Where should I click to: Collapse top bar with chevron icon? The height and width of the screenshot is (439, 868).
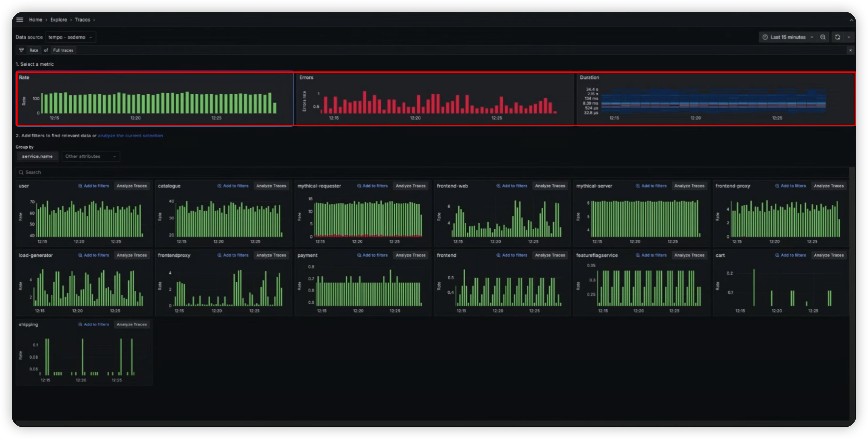pyautogui.click(x=852, y=20)
